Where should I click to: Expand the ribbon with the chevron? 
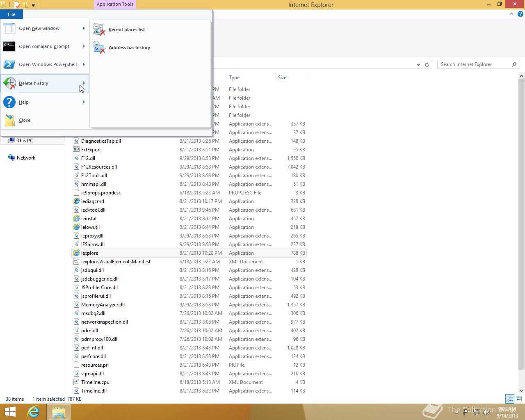pos(511,14)
